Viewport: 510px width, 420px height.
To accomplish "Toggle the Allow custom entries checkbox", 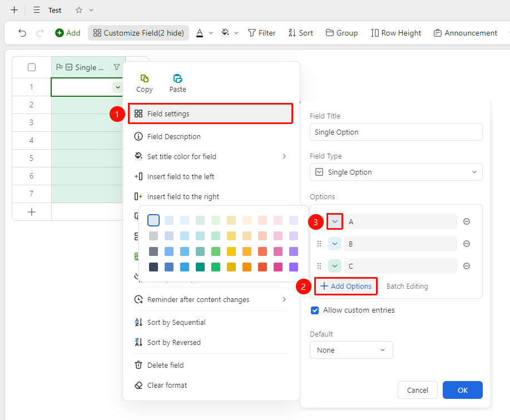I will click(315, 310).
